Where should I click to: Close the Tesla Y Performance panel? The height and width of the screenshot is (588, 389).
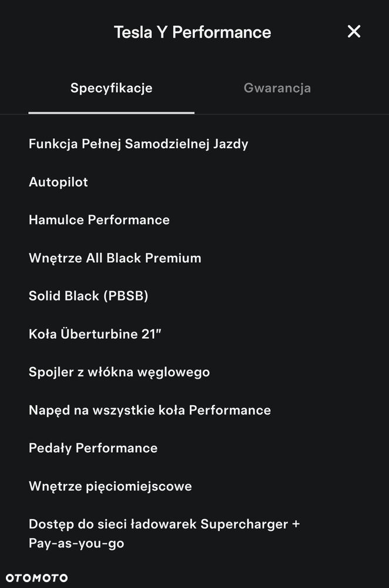pos(354,32)
